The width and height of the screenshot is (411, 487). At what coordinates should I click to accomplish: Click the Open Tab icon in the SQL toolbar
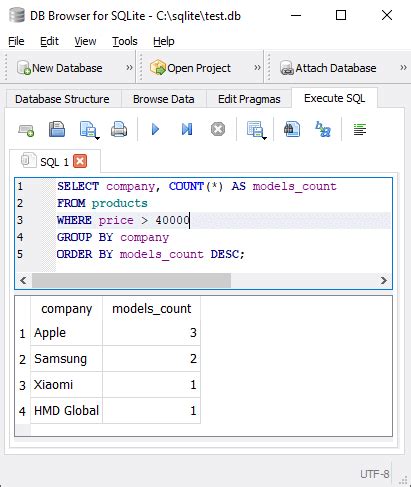tap(26, 130)
